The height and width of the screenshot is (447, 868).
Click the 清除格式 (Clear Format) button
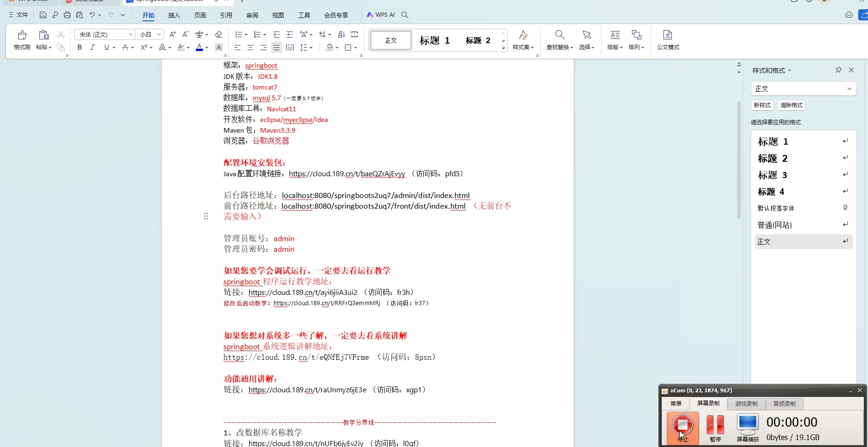(791, 105)
